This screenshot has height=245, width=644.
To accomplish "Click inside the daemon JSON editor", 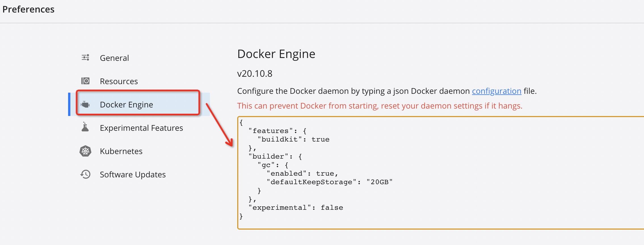I will (x=441, y=173).
